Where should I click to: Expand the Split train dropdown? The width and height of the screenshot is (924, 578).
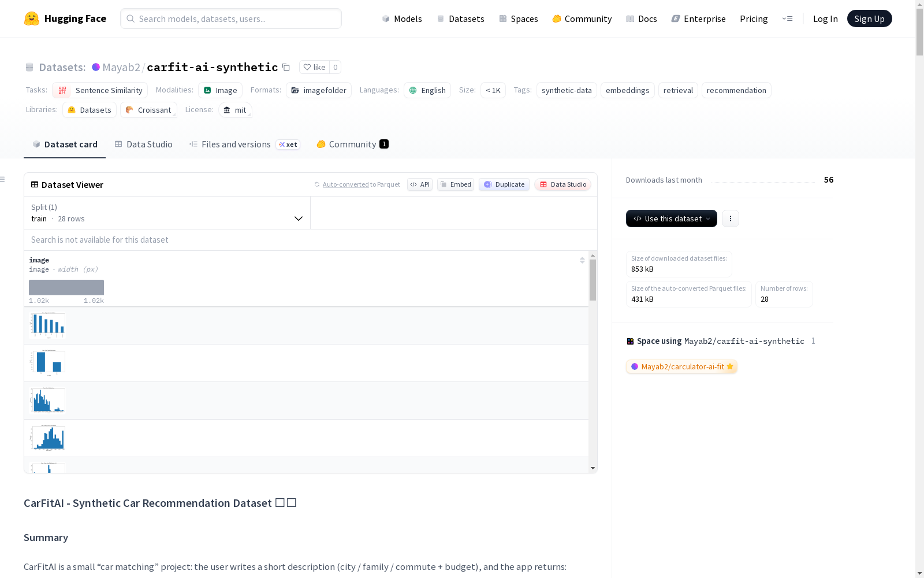click(167, 213)
